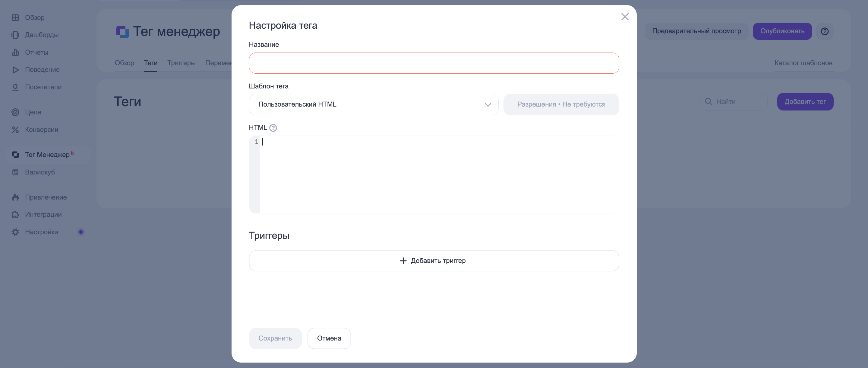Open Дашборды in the sidebar
Screen dimensions: 868x368
click(x=42, y=35)
